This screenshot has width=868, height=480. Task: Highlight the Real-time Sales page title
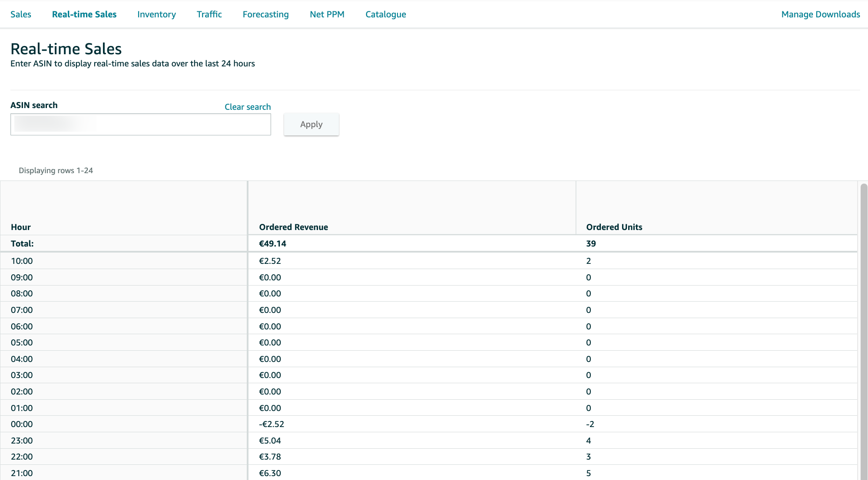click(66, 49)
